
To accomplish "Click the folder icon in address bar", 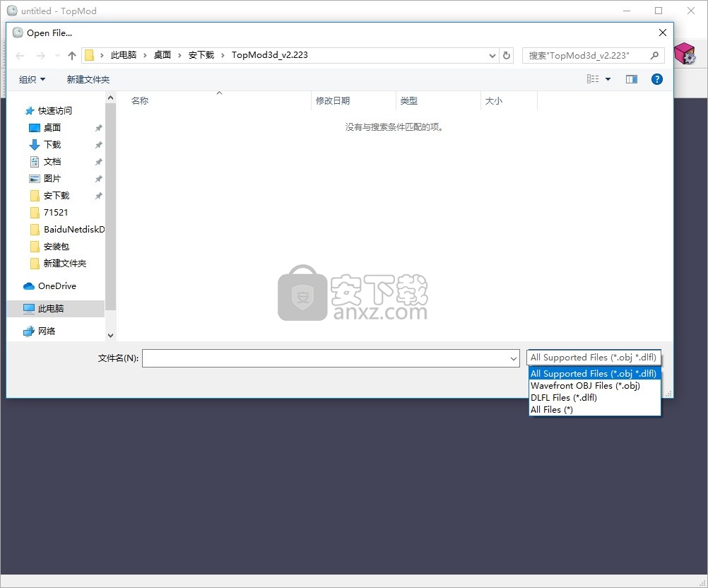I will coord(90,55).
